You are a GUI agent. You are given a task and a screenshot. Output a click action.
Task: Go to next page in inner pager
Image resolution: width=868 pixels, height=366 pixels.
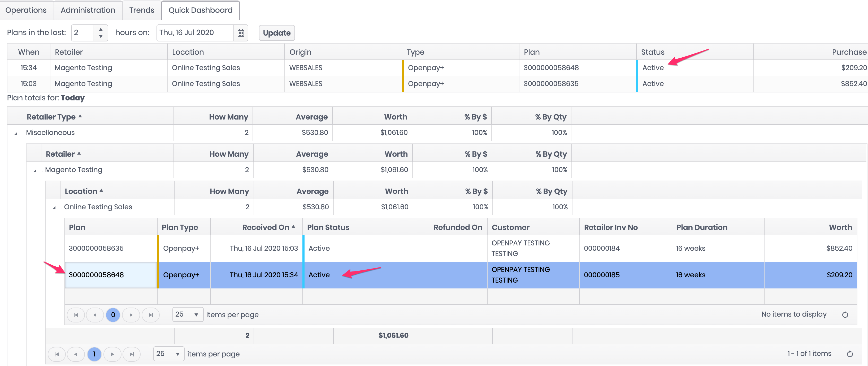131,315
